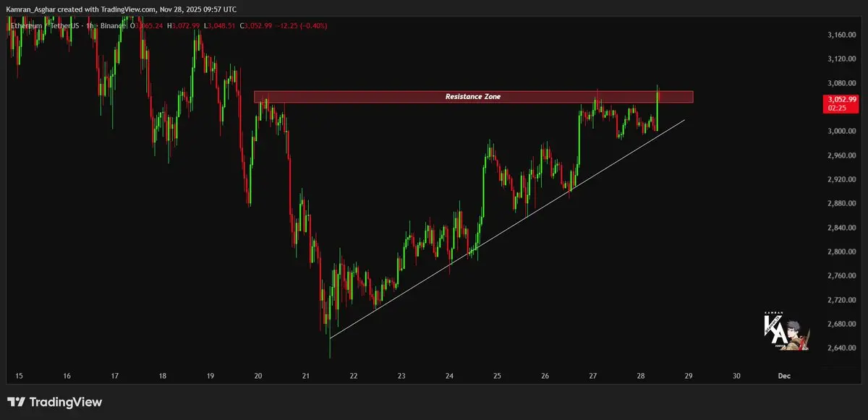Image resolution: width=868 pixels, height=420 pixels.
Task: Click date 17 on the time axis
Action: click(x=114, y=376)
